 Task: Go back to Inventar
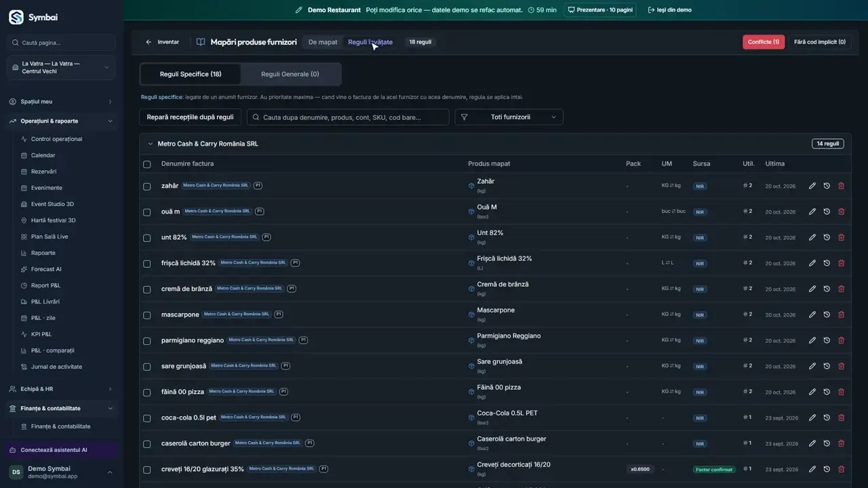[163, 42]
